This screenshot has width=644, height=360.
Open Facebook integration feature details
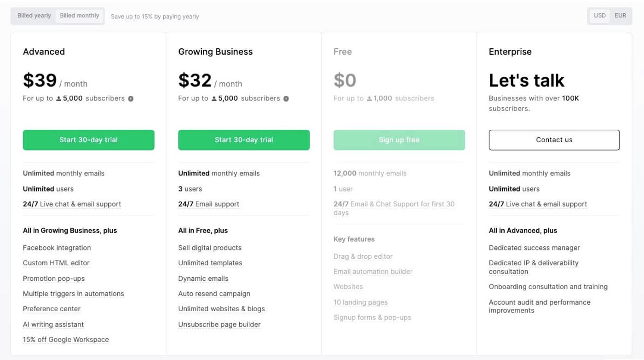(x=57, y=248)
